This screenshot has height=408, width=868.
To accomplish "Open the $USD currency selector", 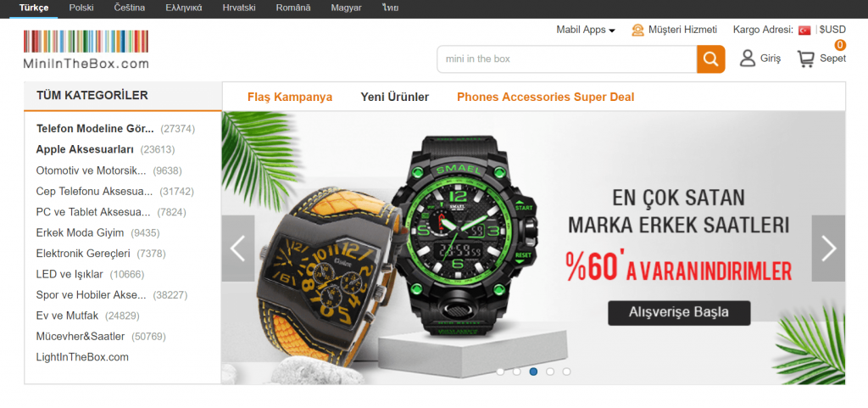I will point(832,30).
